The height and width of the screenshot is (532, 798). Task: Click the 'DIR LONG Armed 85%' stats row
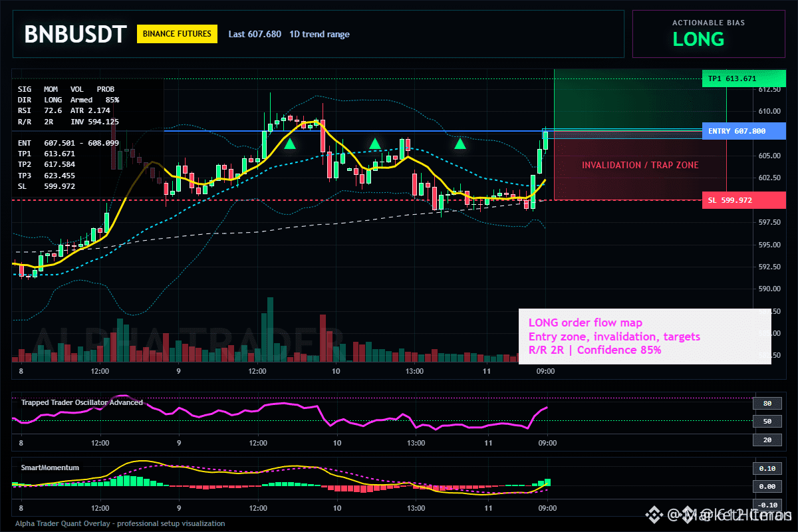click(68, 100)
